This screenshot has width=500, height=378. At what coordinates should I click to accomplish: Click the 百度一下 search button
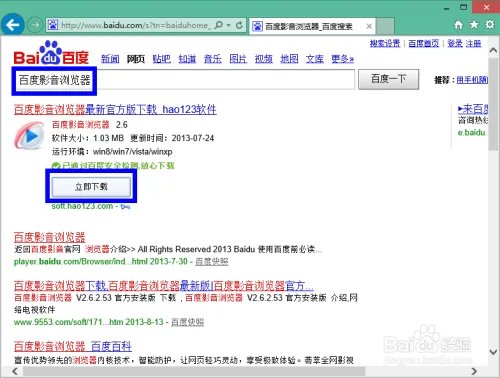point(388,79)
